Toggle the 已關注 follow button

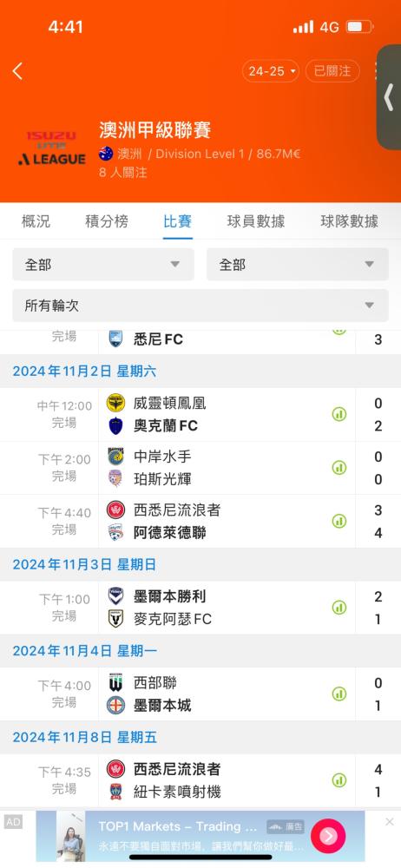click(x=332, y=71)
